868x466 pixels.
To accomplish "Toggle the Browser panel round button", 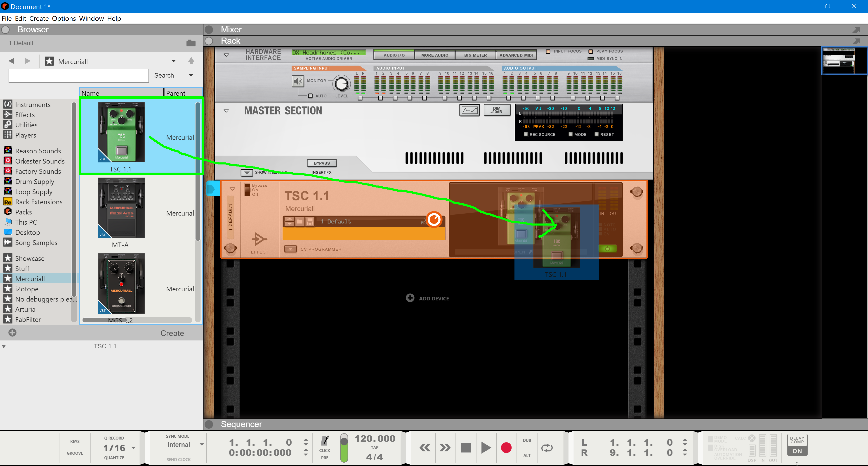I will [6, 30].
